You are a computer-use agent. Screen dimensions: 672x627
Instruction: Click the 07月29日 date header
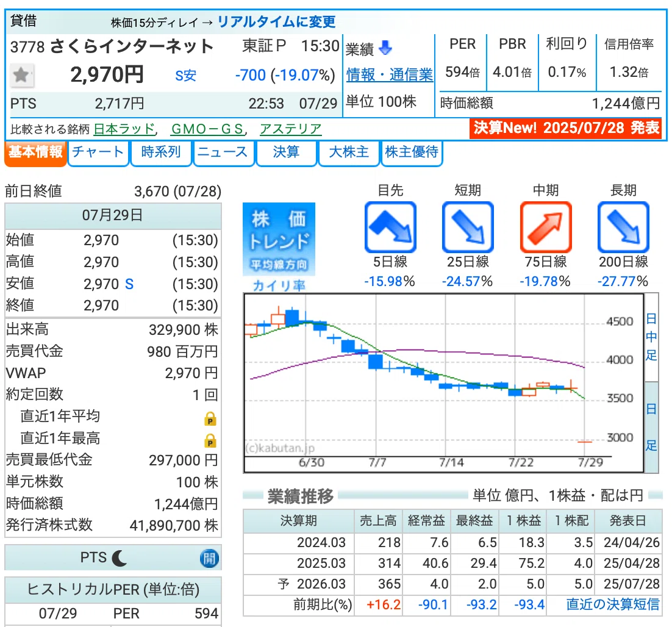pos(113,215)
